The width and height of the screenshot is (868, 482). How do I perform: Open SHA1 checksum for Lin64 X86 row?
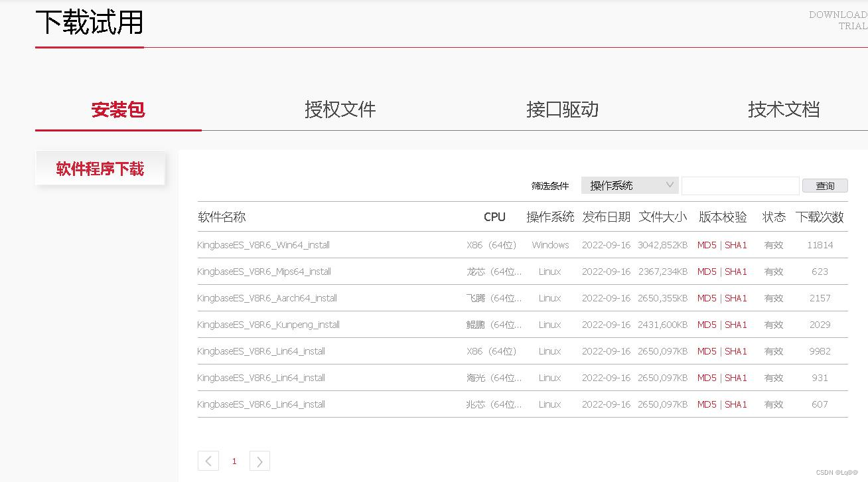click(736, 351)
